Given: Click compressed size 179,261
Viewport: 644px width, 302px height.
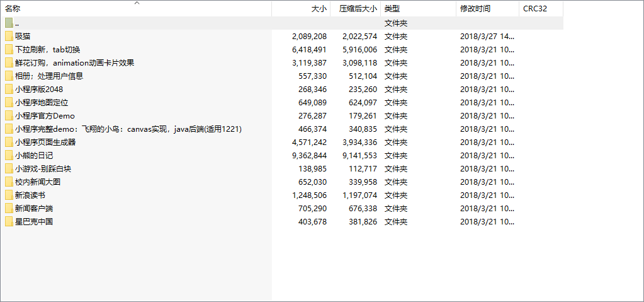Looking at the screenshot, I should 363,116.
